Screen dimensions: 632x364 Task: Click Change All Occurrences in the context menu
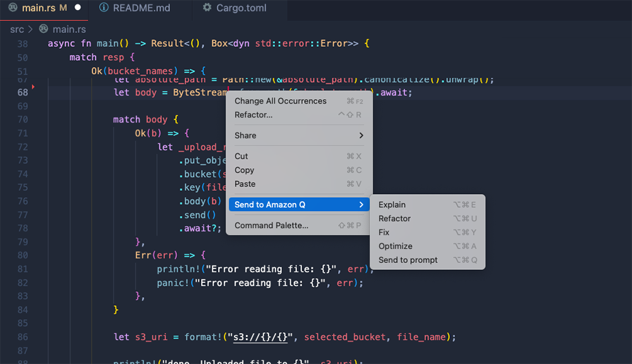279,100
